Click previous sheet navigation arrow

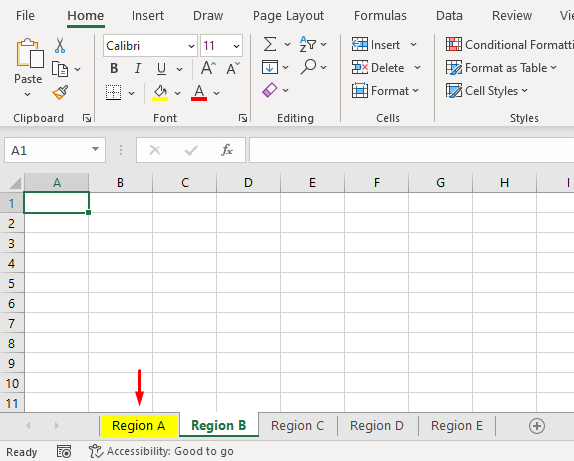coord(28,426)
